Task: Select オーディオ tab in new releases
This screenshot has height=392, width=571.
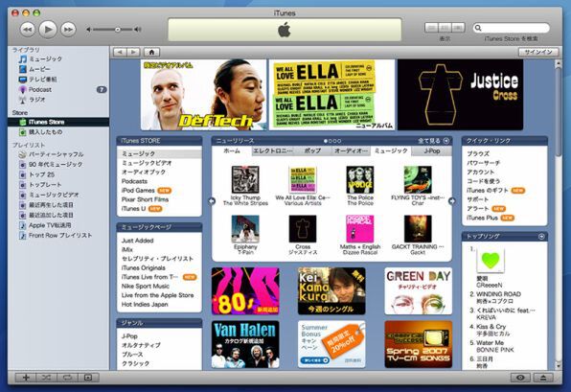Action: (x=351, y=150)
